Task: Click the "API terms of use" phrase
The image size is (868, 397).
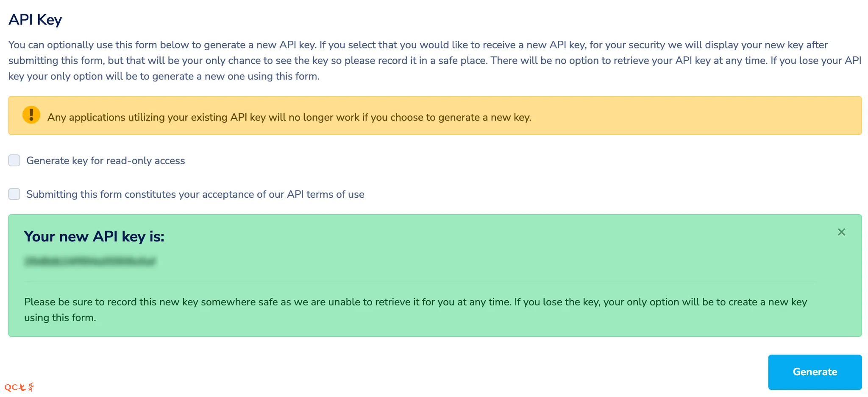Action: [325, 194]
